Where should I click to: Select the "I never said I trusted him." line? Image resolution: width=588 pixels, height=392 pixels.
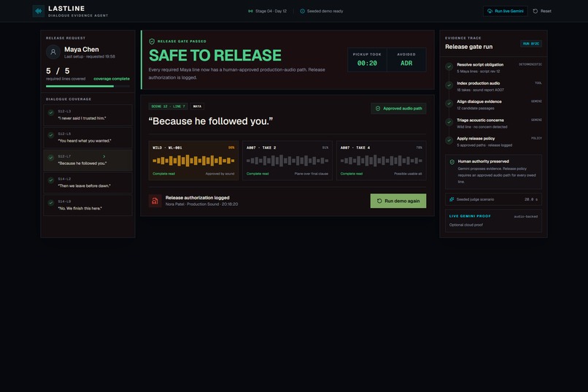[x=88, y=115]
